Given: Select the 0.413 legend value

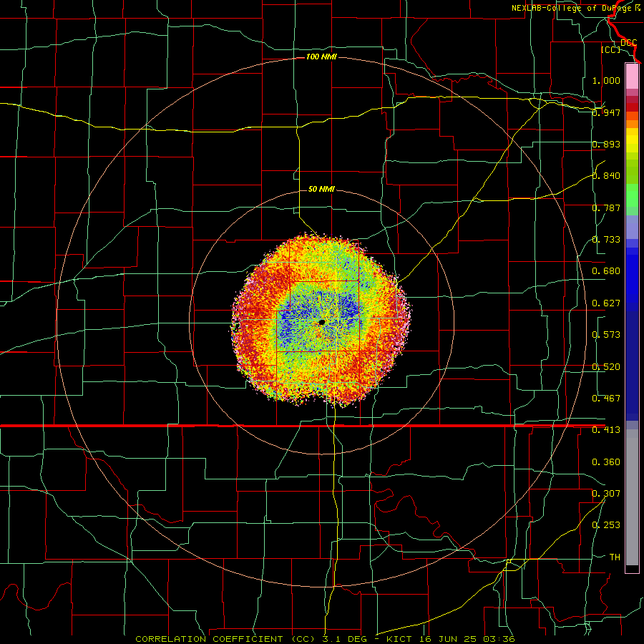Looking at the screenshot, I should pos(606,430).
